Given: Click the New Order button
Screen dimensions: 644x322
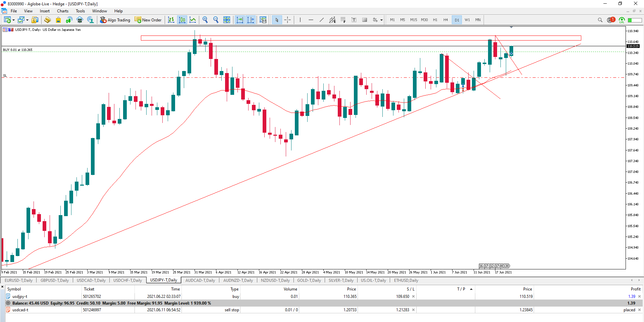Looking at the screenshot, I should tap(148, 20).
